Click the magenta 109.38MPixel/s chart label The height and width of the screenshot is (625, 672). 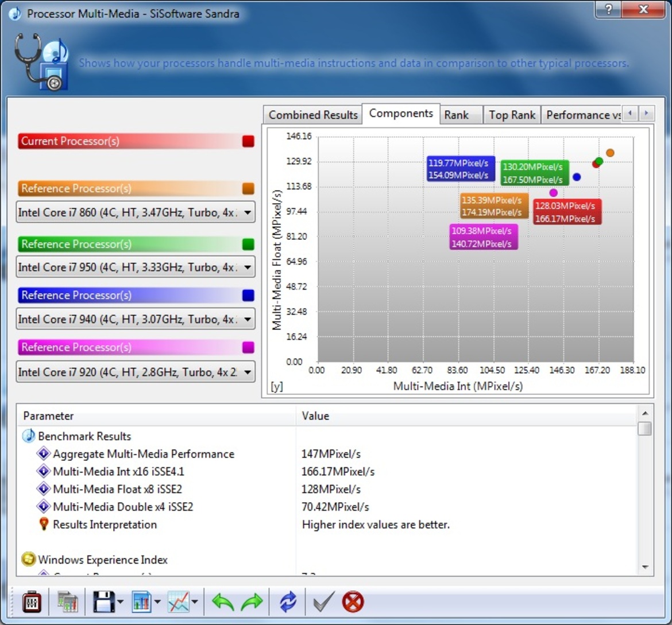(484, 237)
